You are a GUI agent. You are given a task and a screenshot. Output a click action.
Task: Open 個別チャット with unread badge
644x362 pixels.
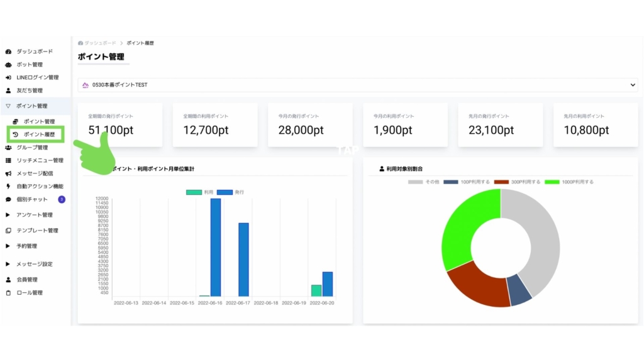[x=32, y=199]
